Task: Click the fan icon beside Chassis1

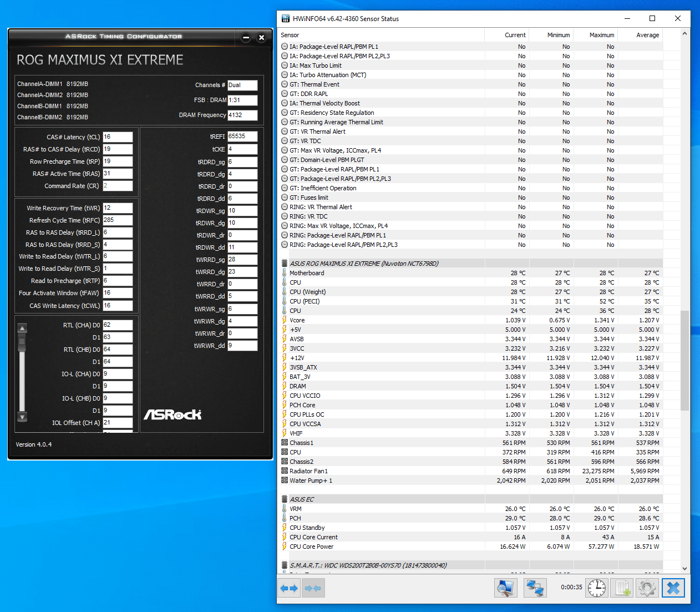Action: point(285,443)
